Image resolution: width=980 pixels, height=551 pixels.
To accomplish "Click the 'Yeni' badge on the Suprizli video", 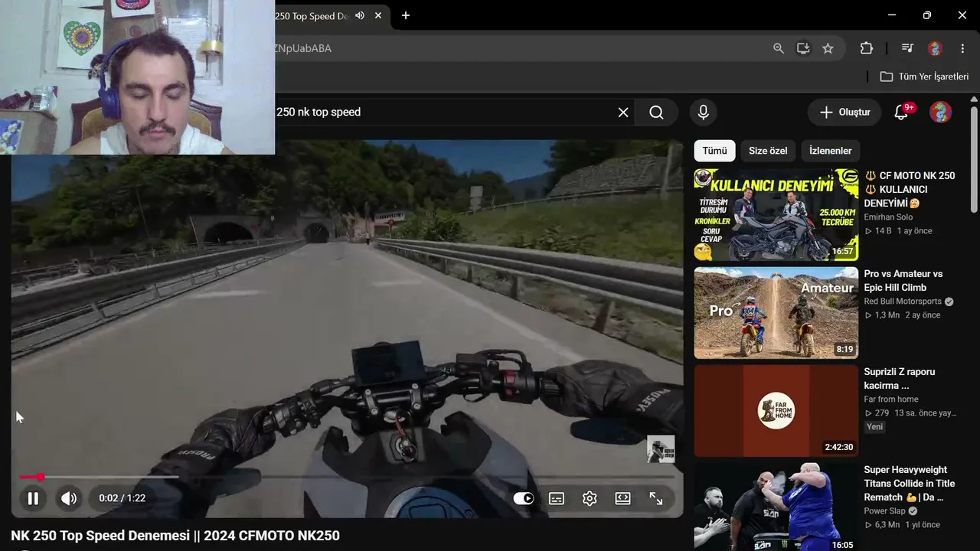I will [x=875, y=427].
